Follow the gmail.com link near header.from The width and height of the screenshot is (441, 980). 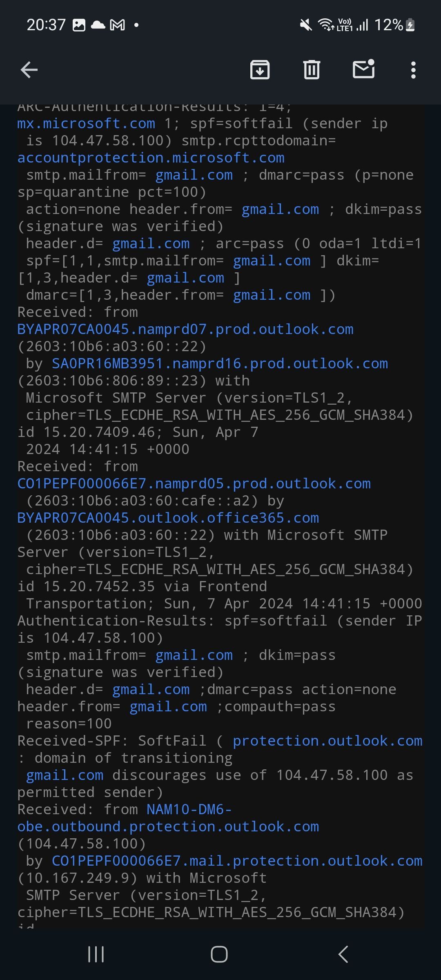pyautogui.click(x=280, y=209)
